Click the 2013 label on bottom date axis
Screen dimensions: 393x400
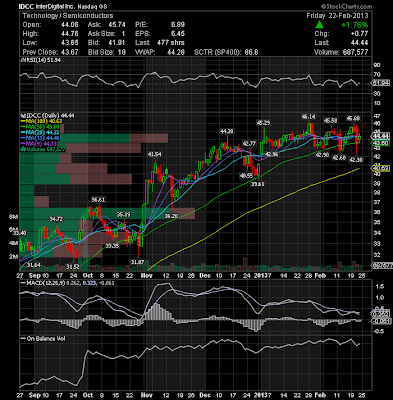coord(260,395)
